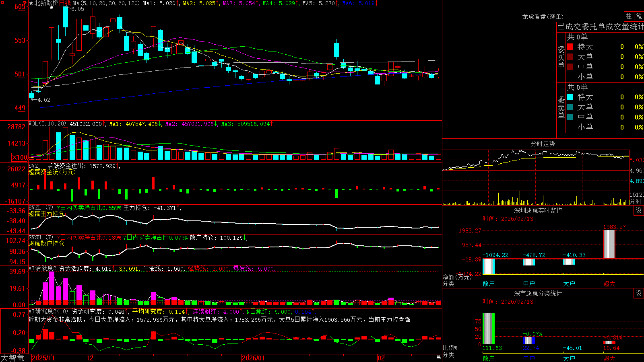Click stock name 北新路桥 in the chart header
This screenshot has height=362, width=644.
click(x=46, y=3)
